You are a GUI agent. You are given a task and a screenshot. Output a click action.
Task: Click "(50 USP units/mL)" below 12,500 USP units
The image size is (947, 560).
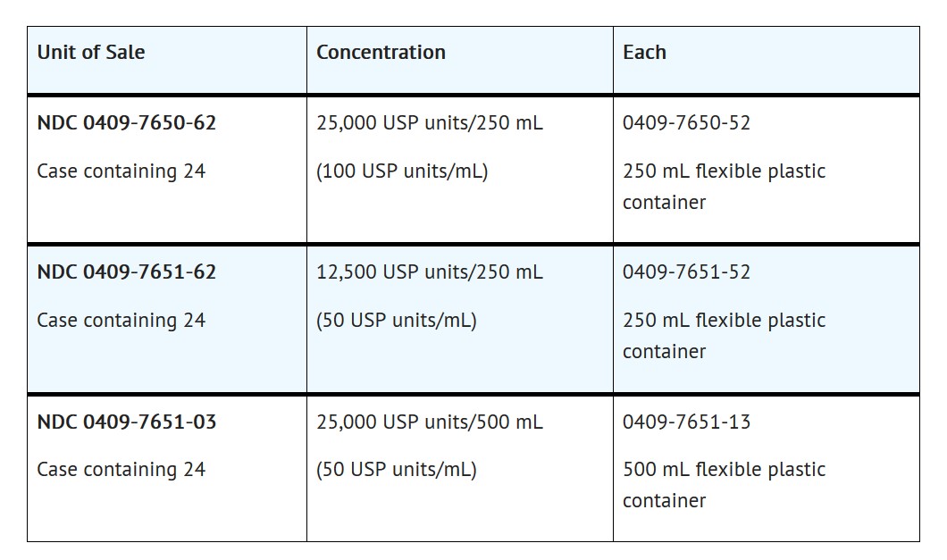pos(396,321)
